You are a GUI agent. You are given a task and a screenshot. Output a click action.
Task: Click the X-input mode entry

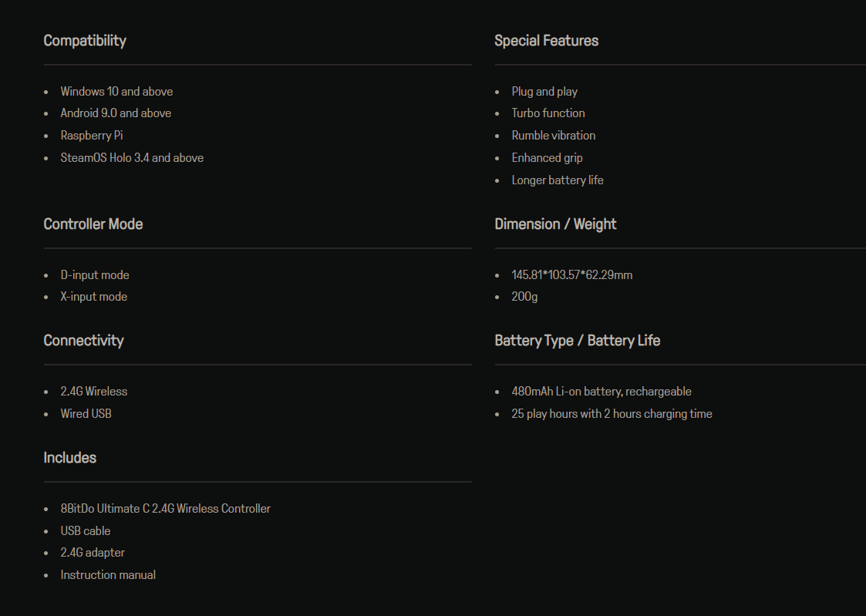pyautogui.click(x=94, y=297)
